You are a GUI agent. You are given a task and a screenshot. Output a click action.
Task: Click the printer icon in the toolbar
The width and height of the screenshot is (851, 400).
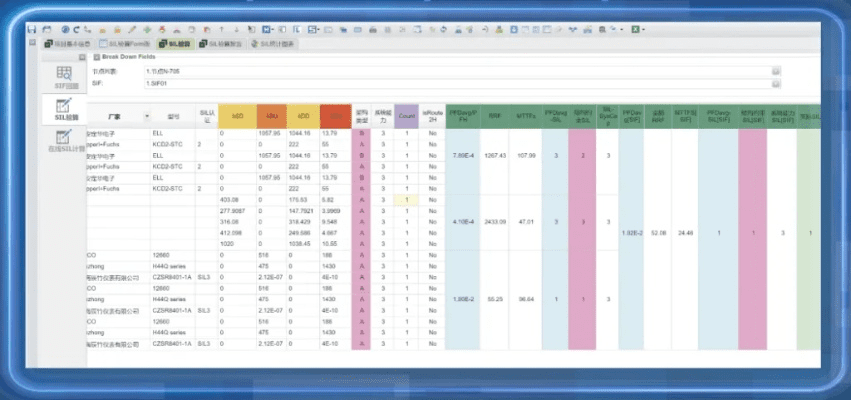pyautogui.click(x=373, y=31)
